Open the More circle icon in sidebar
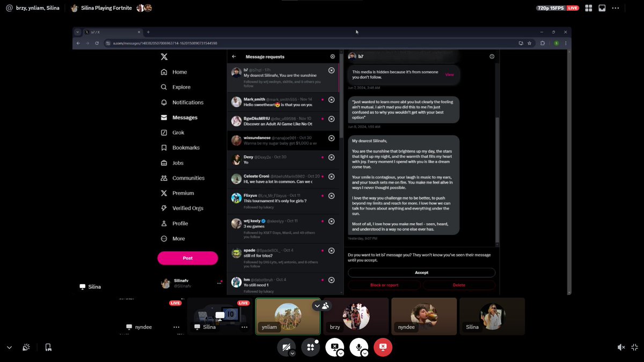Screen dimensions: 644x362 coord(164,239)
